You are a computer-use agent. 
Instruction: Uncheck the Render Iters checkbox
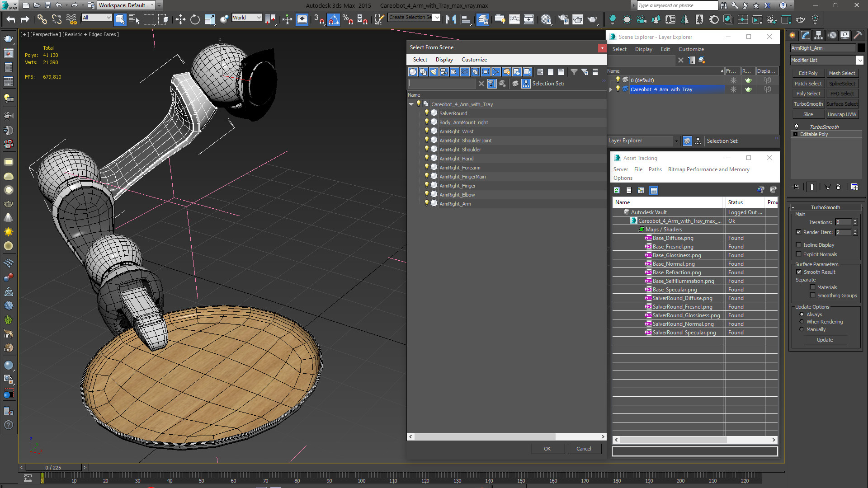pyautogui.click(x=798, y=232)
